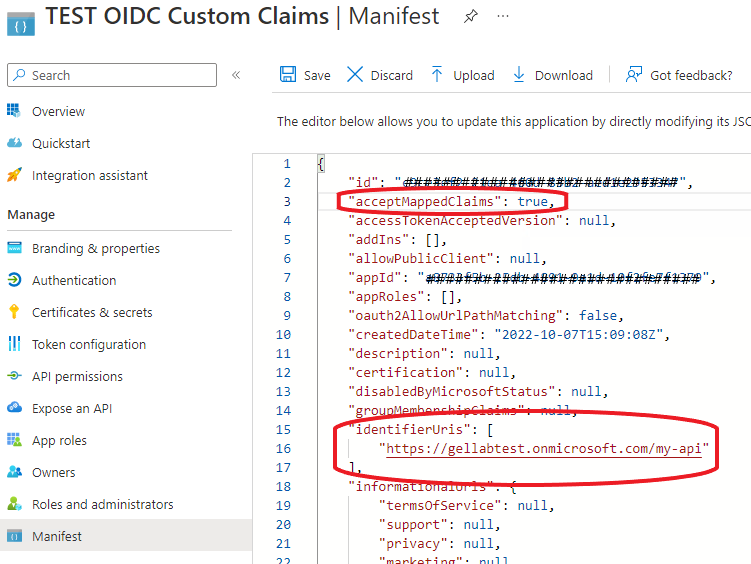Click the Download button label
This screenshot has width=751, height=564.
tap(564, 76)
